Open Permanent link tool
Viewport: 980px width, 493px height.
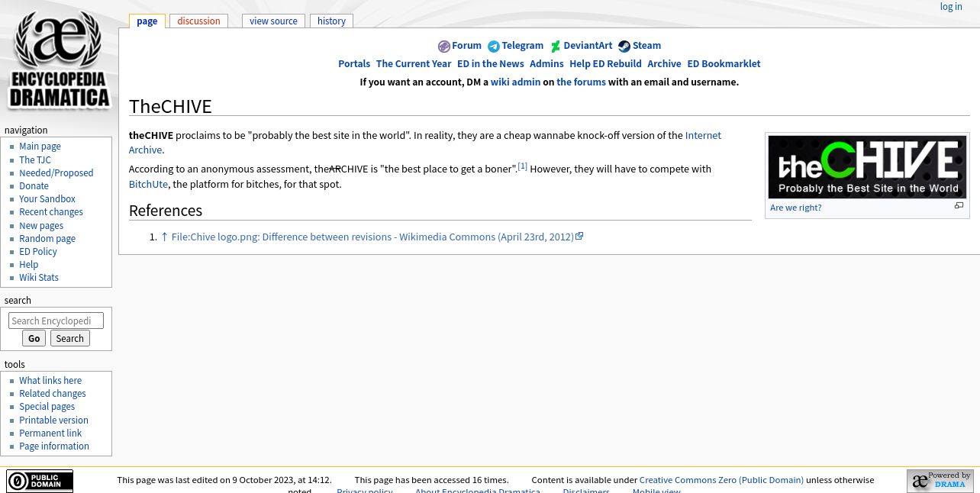click(x=50, y=433)
